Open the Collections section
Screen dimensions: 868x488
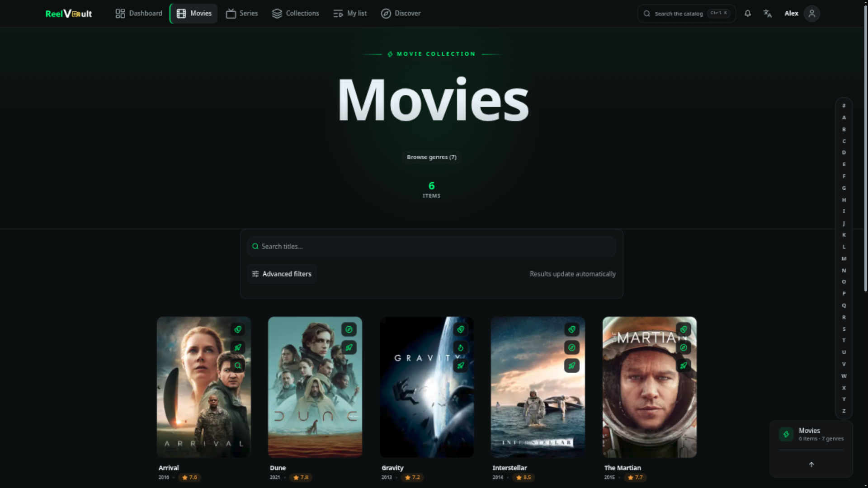tap(296, 14)
